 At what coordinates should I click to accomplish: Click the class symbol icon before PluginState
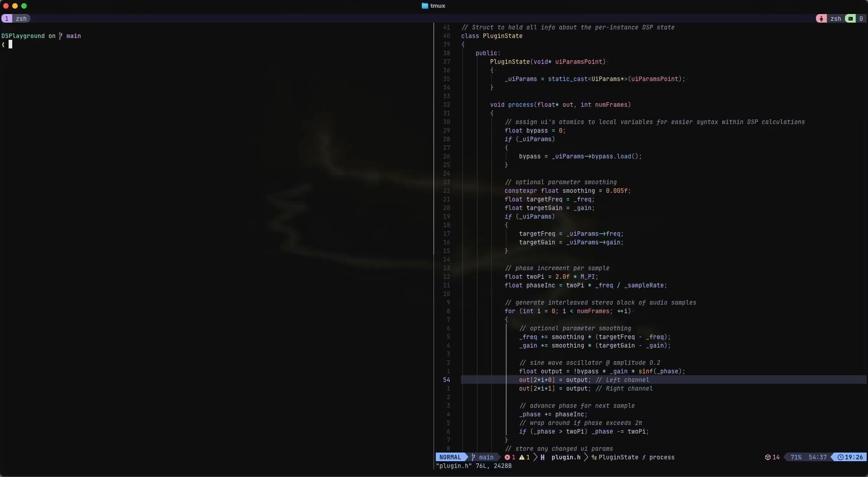594,457
